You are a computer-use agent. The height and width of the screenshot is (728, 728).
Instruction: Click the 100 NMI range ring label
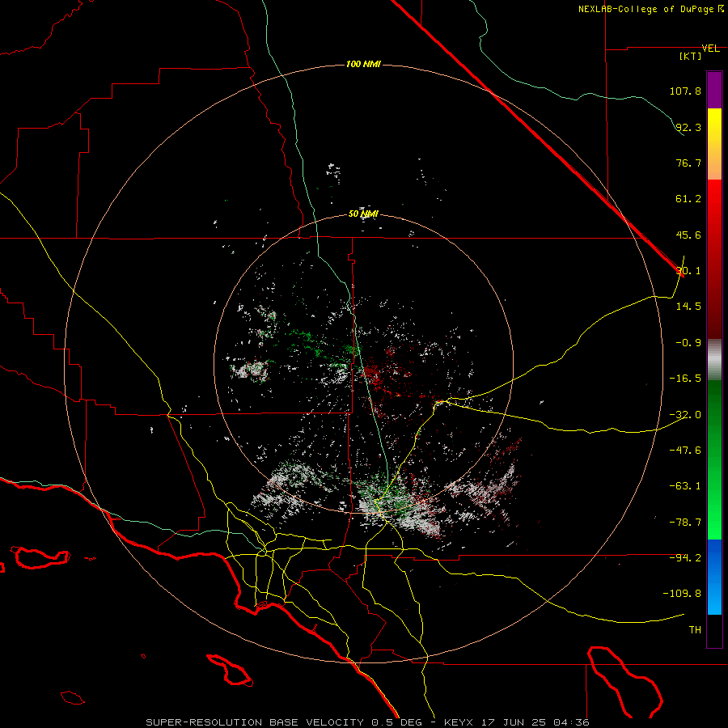click(x=363, y=64)
